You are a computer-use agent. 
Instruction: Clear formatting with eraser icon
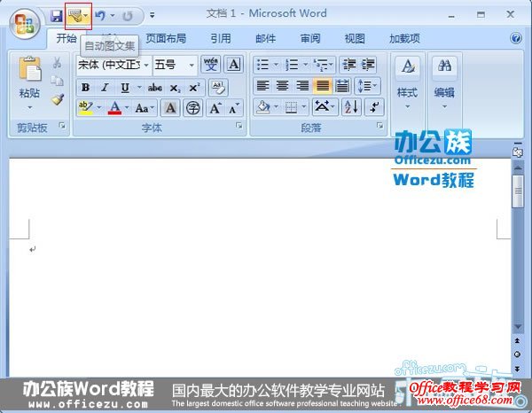click(x=218, y=88)
